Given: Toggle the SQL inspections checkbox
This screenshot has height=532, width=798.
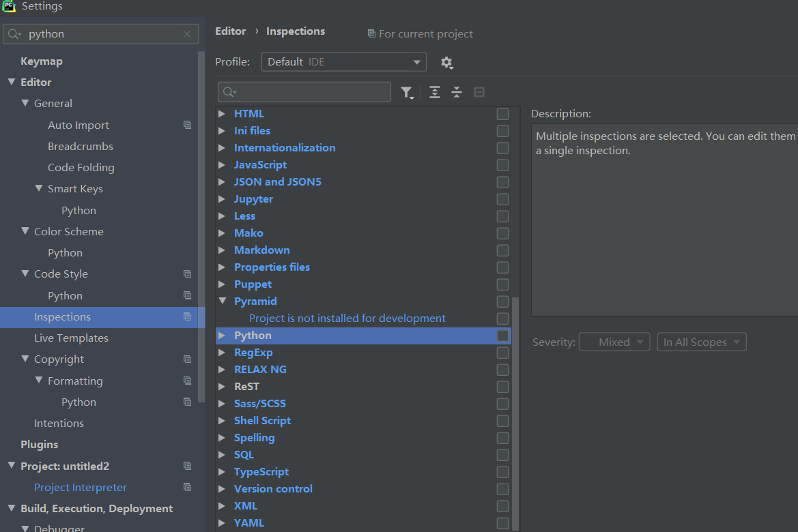Looking at the screenshot, I should 502,455.
